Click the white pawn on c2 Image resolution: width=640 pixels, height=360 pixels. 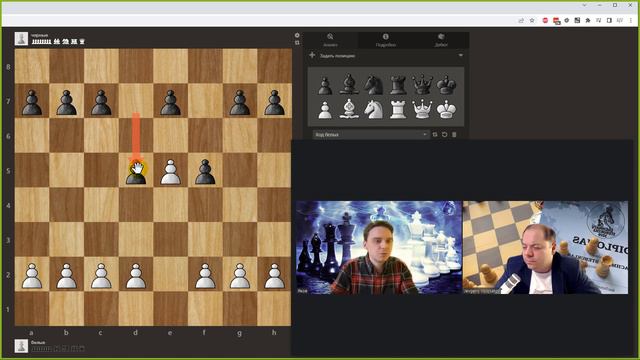[101, 276]
